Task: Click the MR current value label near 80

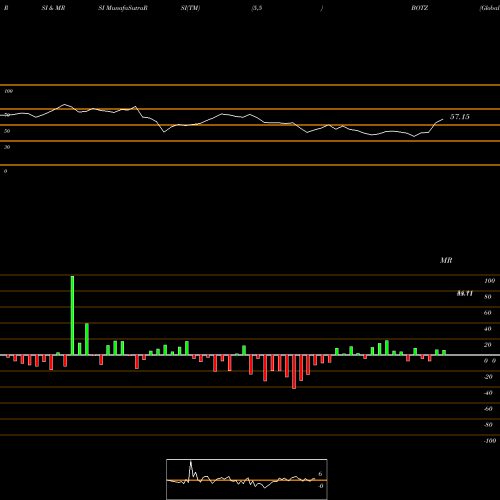Action: pos(465,293)
